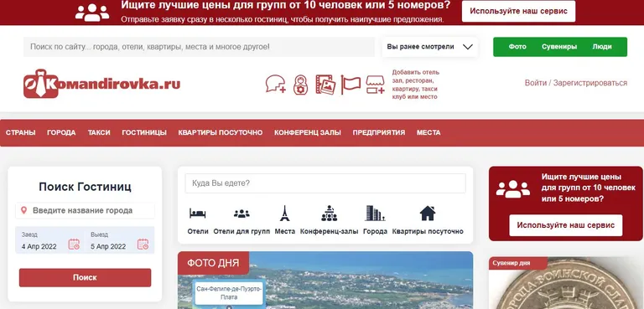The image size is (644, 309).
Task: Click Войти / Зарегистрироваться link
Action: [576, 83]
